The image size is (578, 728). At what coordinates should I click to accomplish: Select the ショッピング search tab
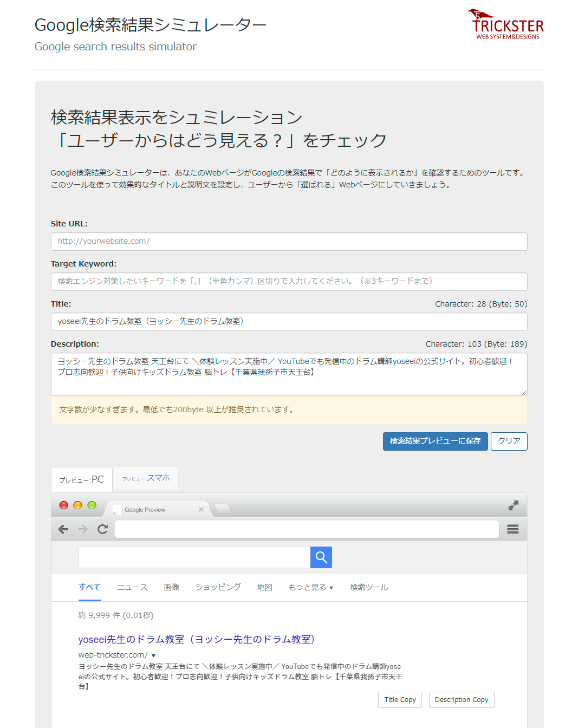pyautogui.click(x=218, y=587)
